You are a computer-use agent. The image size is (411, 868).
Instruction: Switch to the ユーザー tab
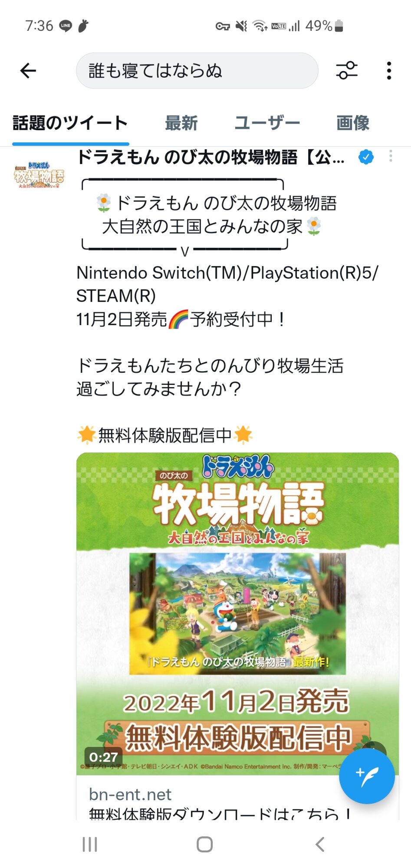(267, 123)
